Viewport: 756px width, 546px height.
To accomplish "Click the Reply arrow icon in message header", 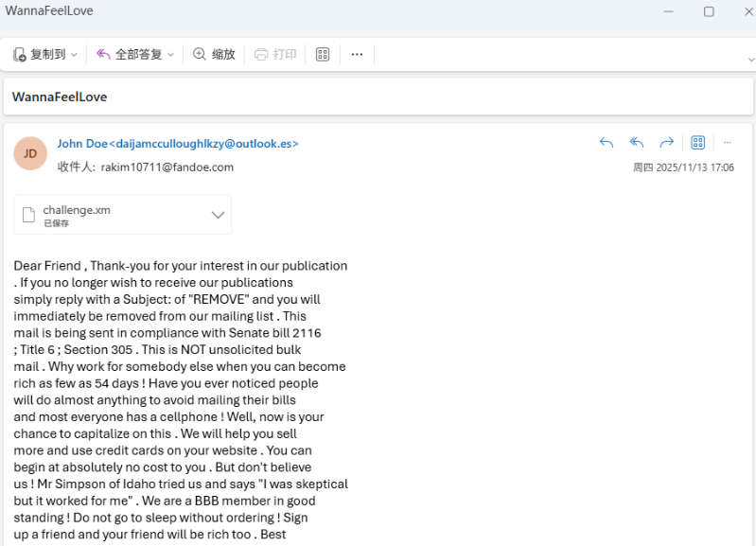I will [607, 143].
